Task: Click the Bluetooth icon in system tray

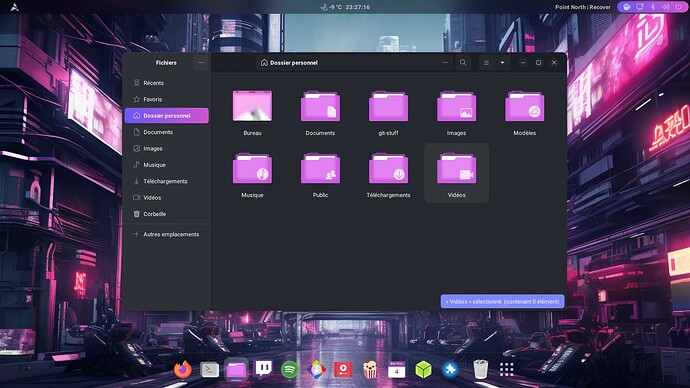Action: coord(653,7)
